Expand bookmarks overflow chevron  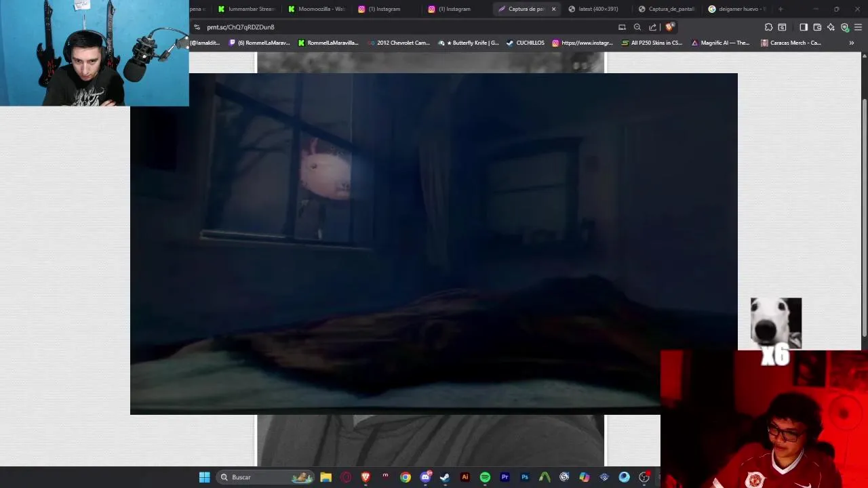tap(852, 43)
